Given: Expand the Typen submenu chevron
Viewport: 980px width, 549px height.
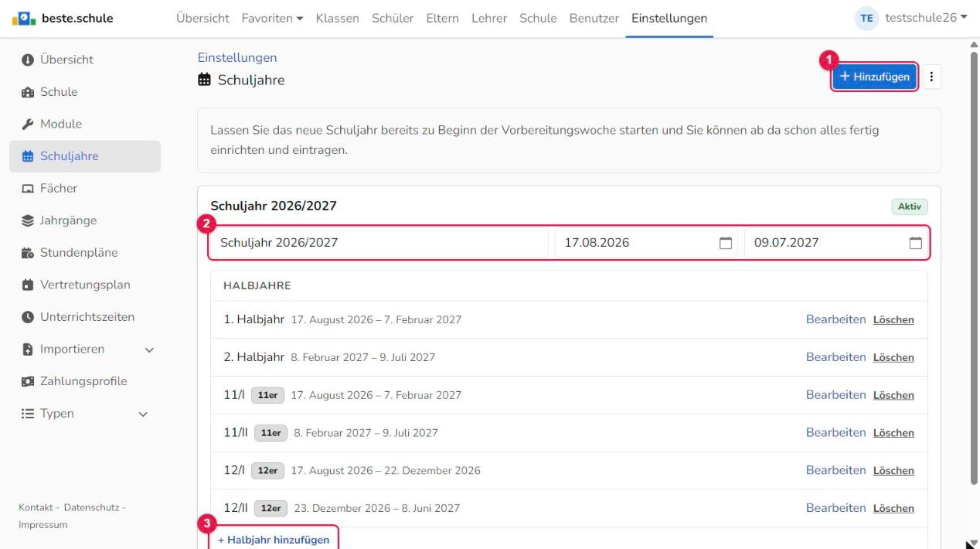Looking at the screenshot, I should tap(143, 414).
